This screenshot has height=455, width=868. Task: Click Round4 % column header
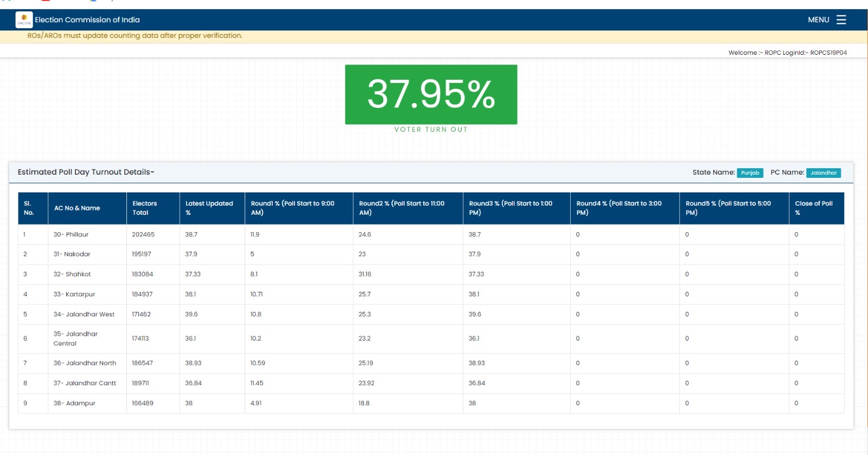pos(625,208)
